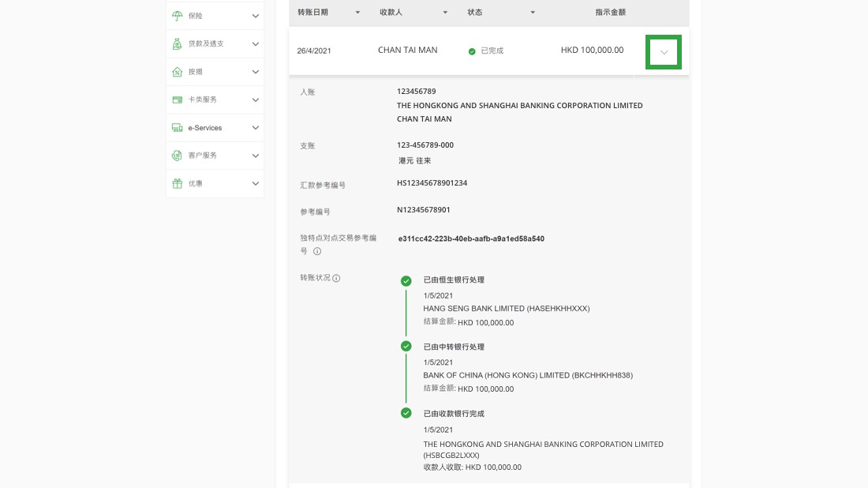The height and width of the screenshot is (488, 868).
Task: Expand the 客户服务 menu chevron
Action: [255, 156]
